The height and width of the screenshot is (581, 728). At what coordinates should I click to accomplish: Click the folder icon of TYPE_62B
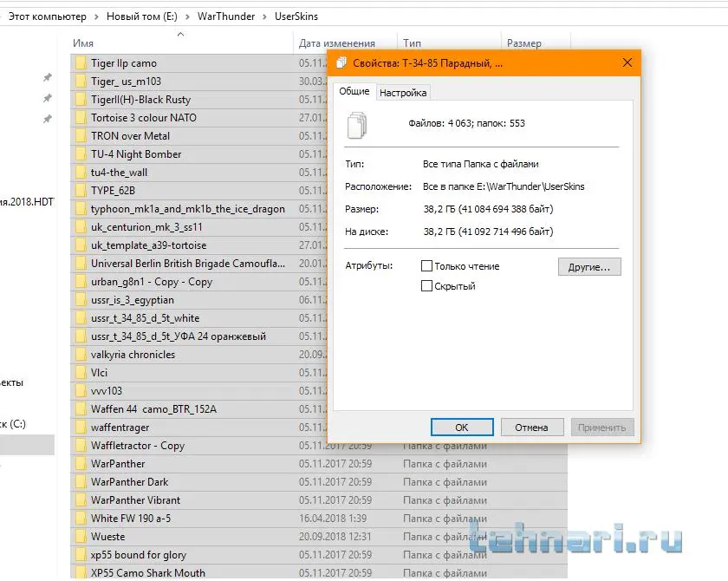click(x=81, y=191)
